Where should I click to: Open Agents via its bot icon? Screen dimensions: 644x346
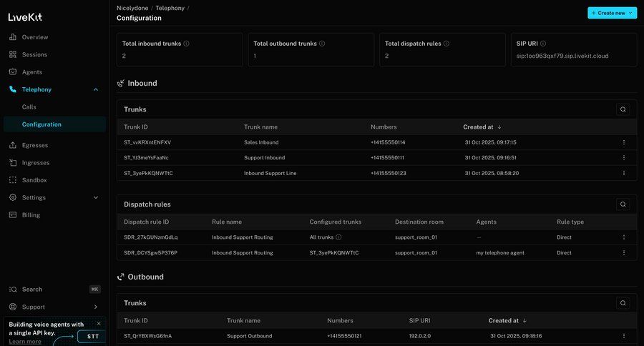(13, 71)
